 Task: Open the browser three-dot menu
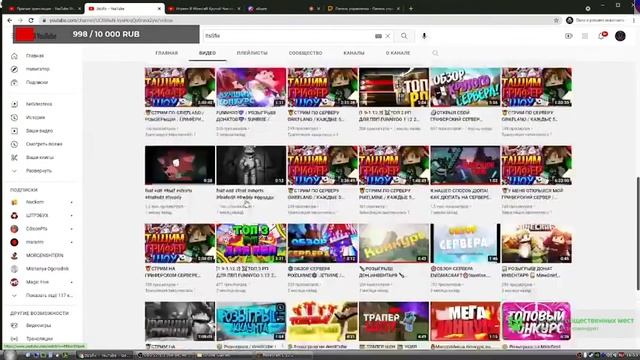(x=635, y=20)
